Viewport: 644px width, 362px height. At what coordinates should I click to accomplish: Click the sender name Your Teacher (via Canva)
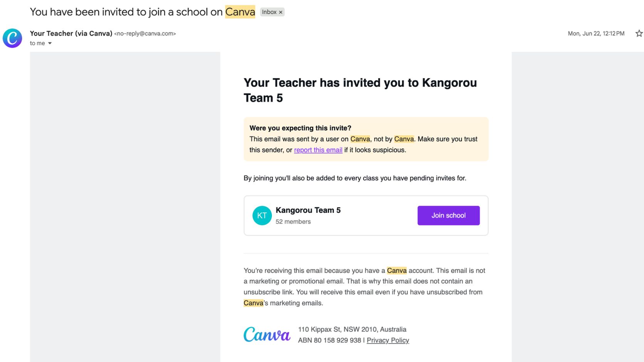pos(71,33)
